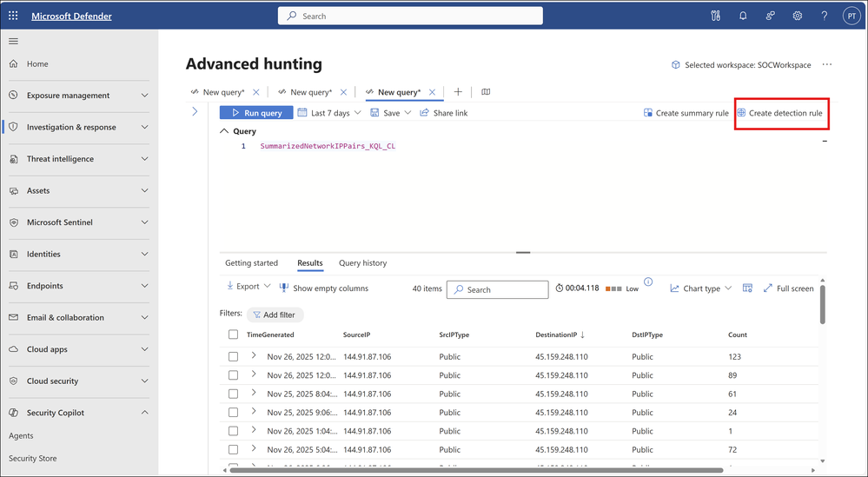The image size is (868, 477).
Task: Check the row with Count 123
Action: click(x=233, y=357)
